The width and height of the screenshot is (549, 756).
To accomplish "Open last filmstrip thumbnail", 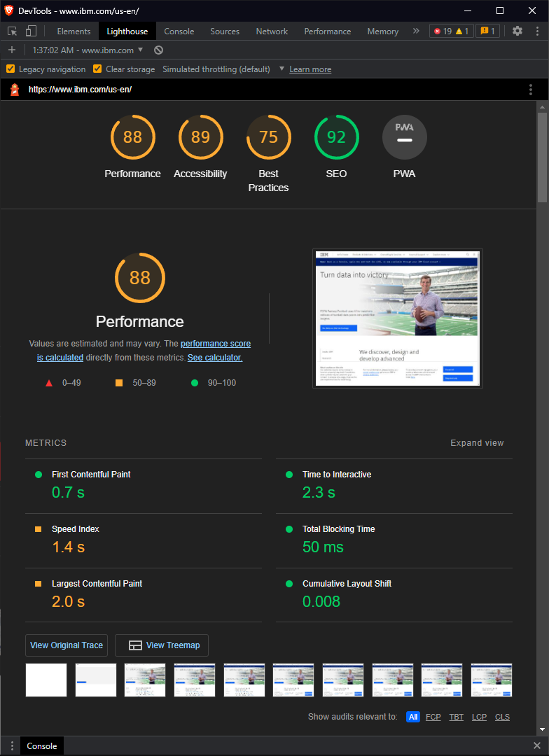I will pyautogui.click(x=491, y=680).
